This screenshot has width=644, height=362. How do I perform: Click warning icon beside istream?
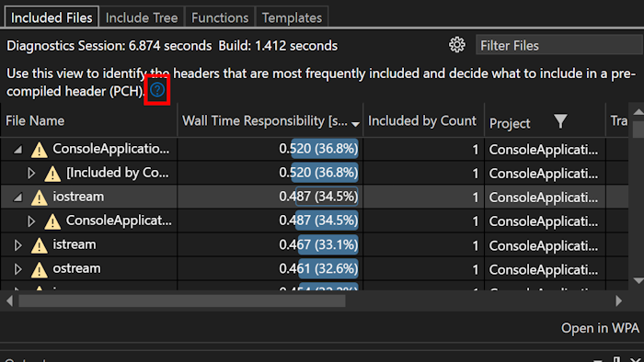pos(39,245)
